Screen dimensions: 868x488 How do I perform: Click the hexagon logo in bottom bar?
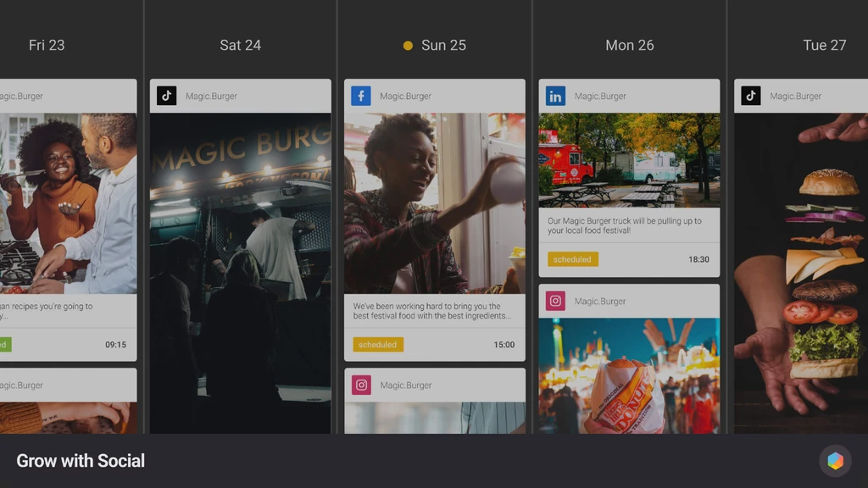point(835,461)
